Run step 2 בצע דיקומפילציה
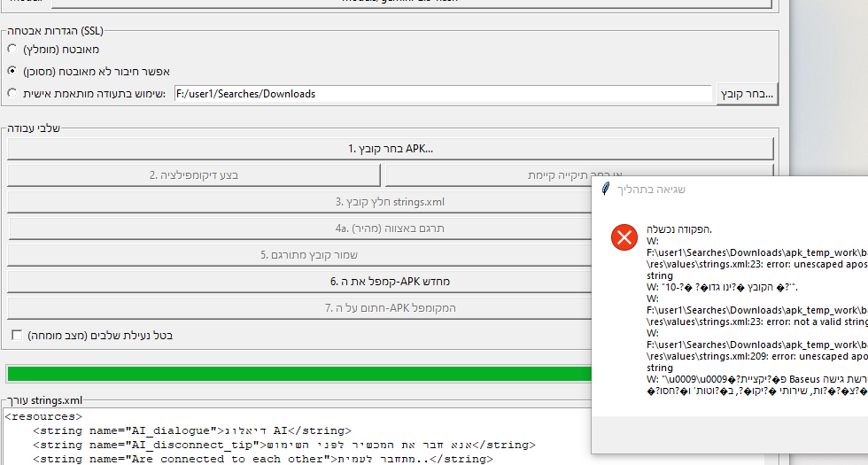This screenshot has height=465, width=868. point(194,175)
